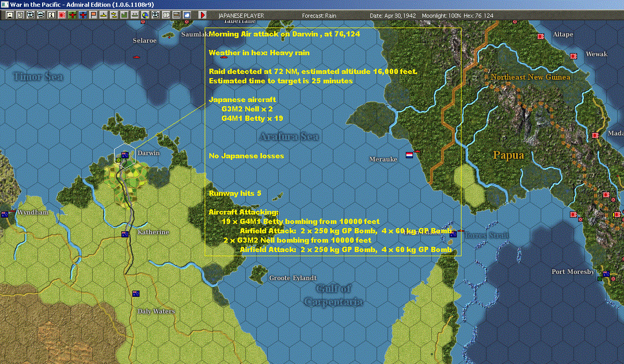Click the window title bar app icon
The image size is (624, 364).
click(x=4, y=5)
